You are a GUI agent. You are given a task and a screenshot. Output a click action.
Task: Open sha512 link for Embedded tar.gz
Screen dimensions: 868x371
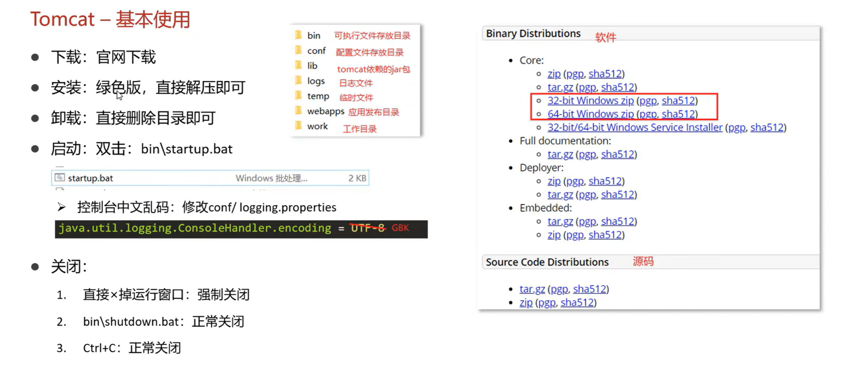[618, 221]
